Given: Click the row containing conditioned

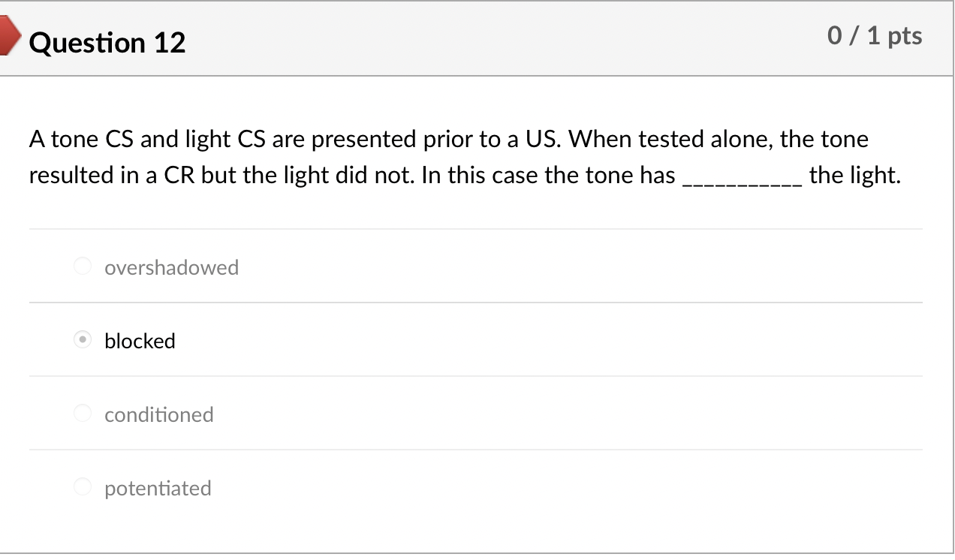Looking at the screenshot, I should point(475,413).
